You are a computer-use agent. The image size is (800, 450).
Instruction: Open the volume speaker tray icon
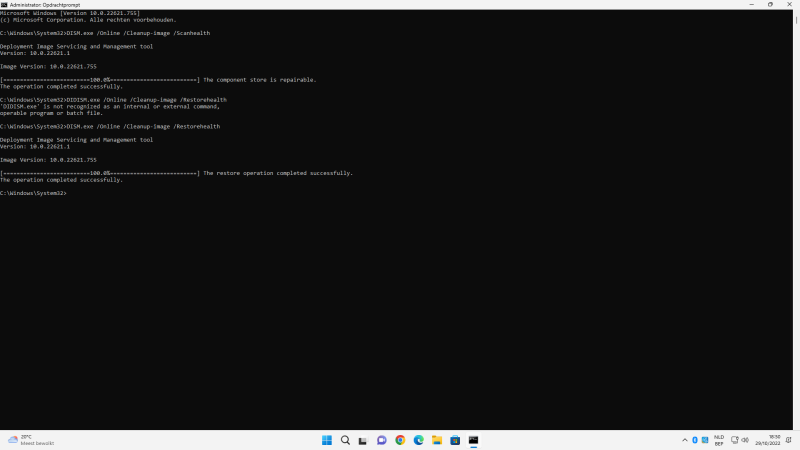click(747, 440)
